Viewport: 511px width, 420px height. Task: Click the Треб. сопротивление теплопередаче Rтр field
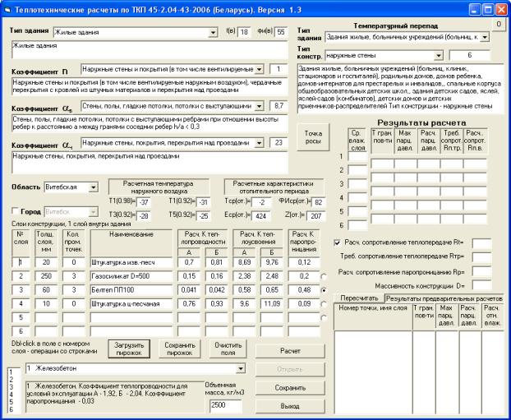coord(481,257)
